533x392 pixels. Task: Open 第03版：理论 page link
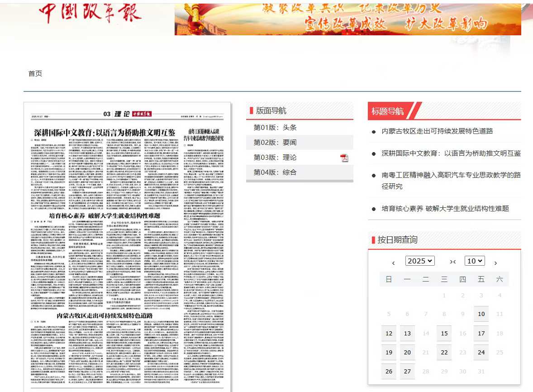tap(275, 158)
